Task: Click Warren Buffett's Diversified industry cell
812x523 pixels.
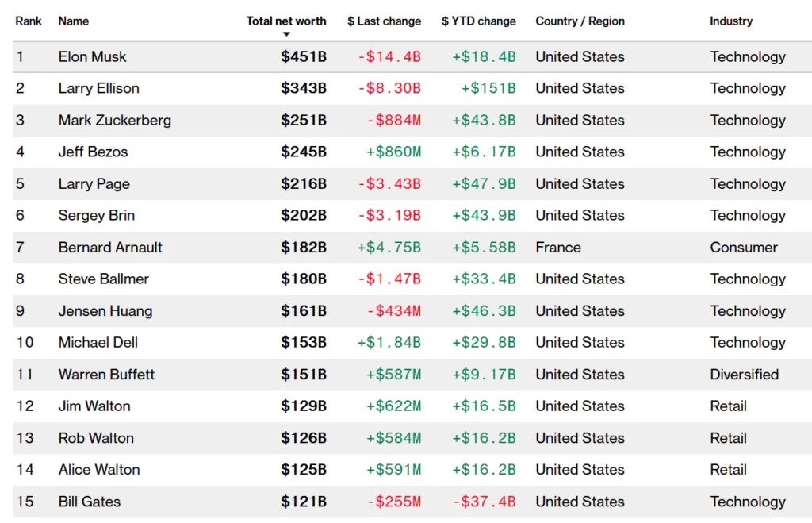Action: pos(744,375)
